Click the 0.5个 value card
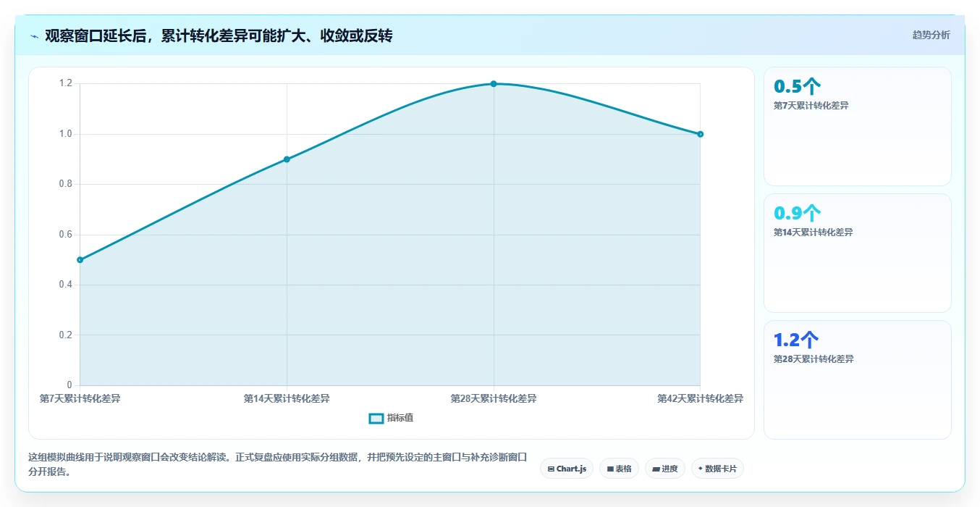The height and width of the screenshot is (507, 980). click(858, 127)
